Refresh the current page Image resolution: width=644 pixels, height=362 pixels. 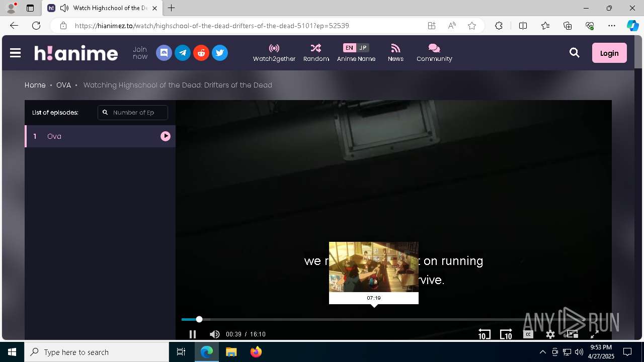36,26
